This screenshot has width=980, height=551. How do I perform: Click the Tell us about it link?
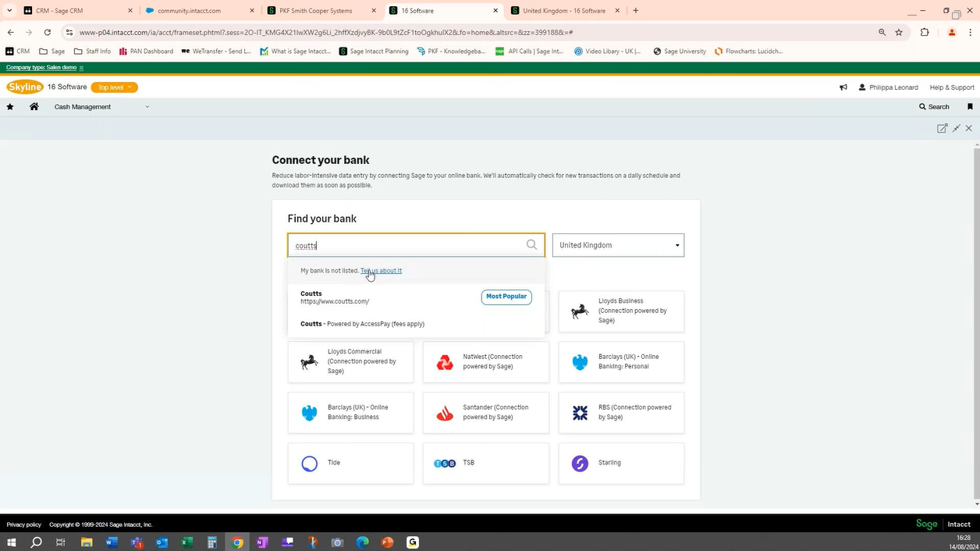(x=381, y=271)
